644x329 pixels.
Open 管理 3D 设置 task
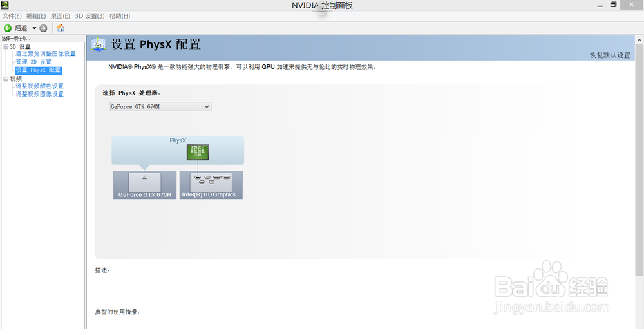click(33, 62)
